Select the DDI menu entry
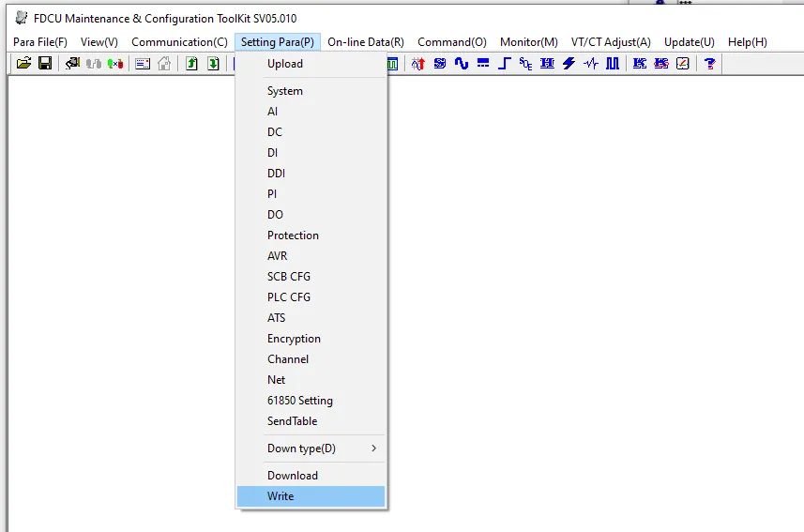The width and height of the screenshot is (804, 532). click(311, 173)
